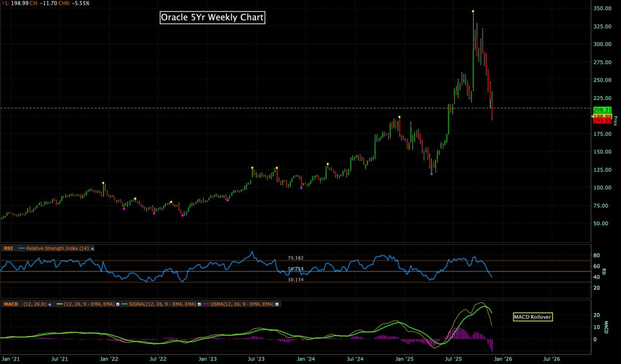Image resolution: width=621 pixels, height=364 pixels.
Task: Click the Oracle 5Yr Weekly Chart title box
Action: tap(211, 18)
